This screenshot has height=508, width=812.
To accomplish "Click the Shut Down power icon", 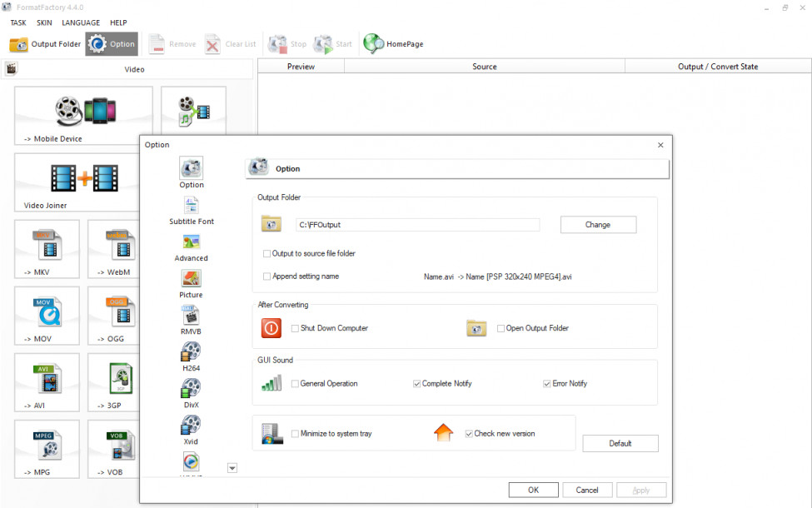I will (271, 328).
